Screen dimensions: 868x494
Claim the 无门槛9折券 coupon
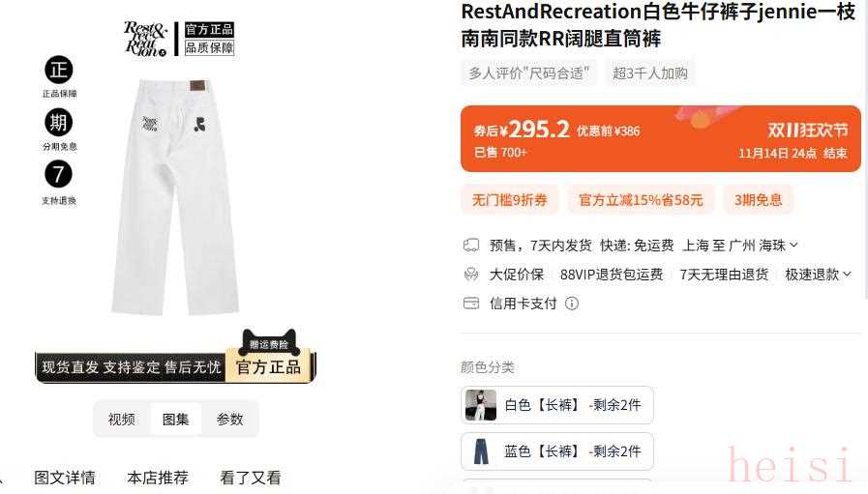(x=509, y=200)
